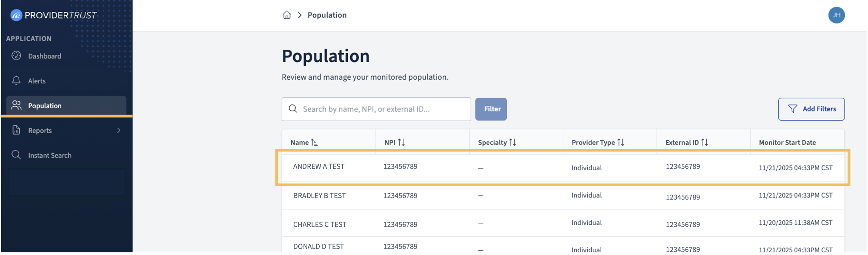Click the Instant Search magnifier icon
This screenshot has width=868, height=255.
[16, 155]
